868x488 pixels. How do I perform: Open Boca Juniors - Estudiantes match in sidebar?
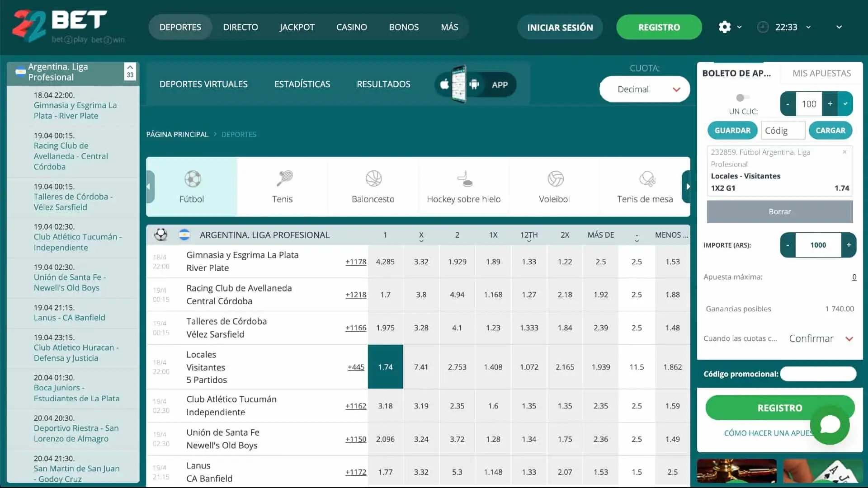76,393
